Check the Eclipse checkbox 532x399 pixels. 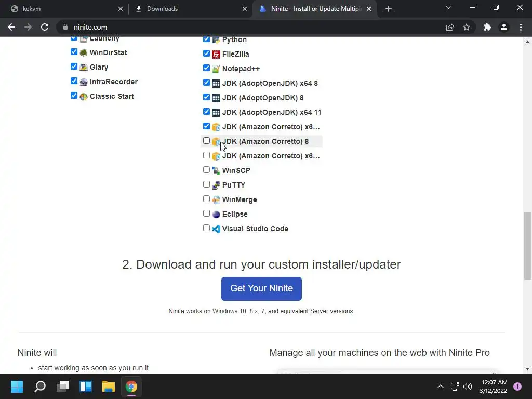206,214
